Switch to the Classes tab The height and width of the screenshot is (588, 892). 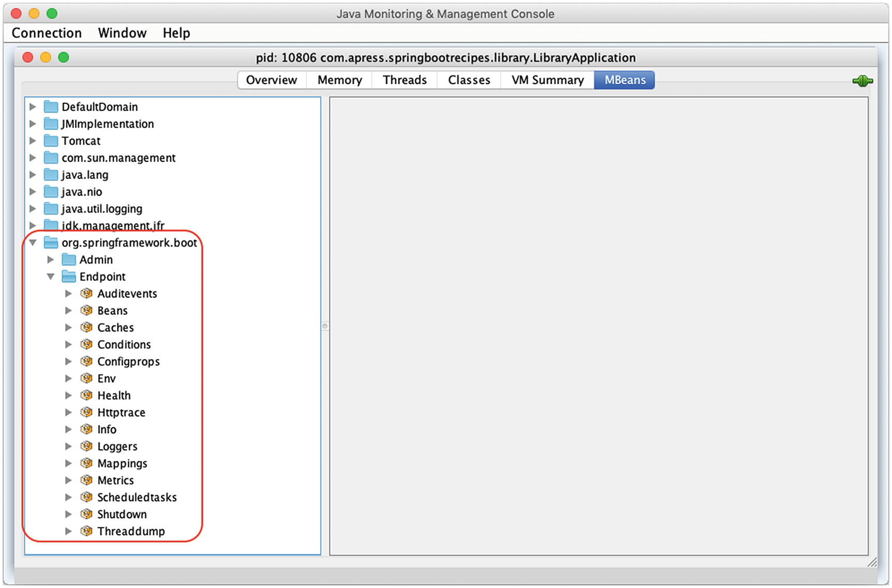(469, 80)
